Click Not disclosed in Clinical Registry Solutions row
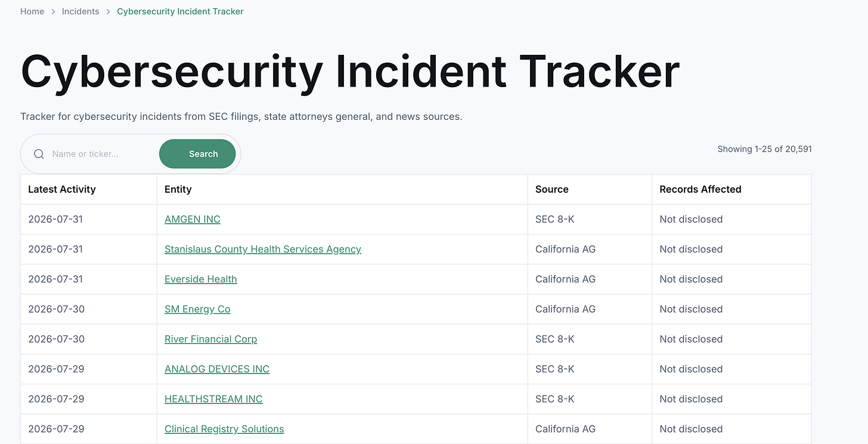This screenshot has height=444, width=868. (691, 428)
